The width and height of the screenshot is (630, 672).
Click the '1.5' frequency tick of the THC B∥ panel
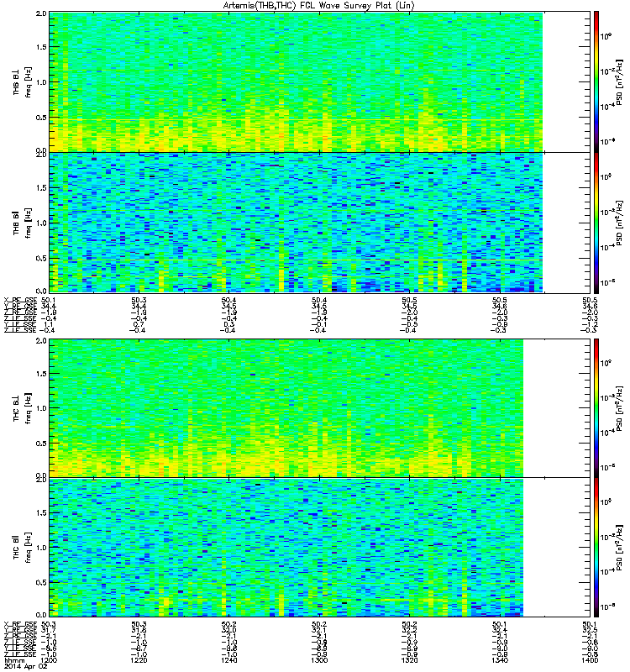click(x=41, y=512)
